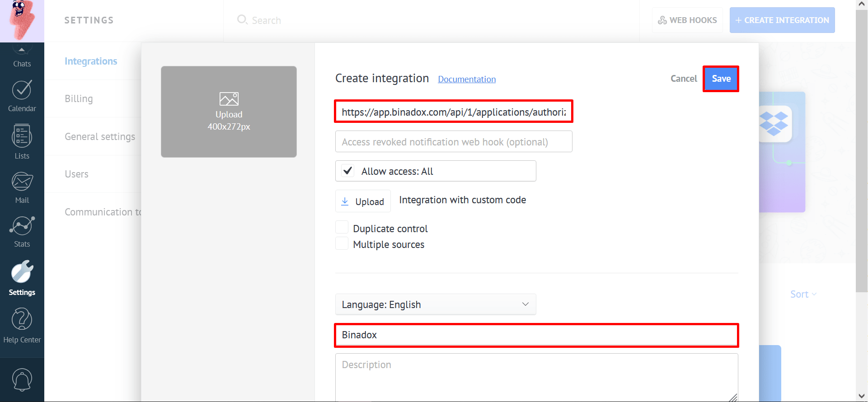Image resolution: width=868 pixels, height=402 pixels.
Task: Click the page vertical scrollbar
Action: [862, 150]
